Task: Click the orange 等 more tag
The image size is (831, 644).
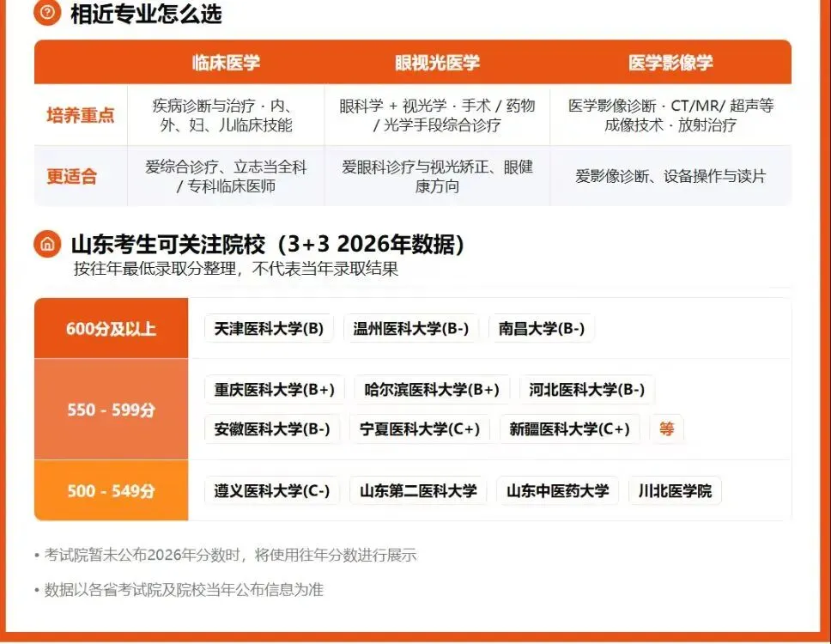Action: tap(667, 428)
